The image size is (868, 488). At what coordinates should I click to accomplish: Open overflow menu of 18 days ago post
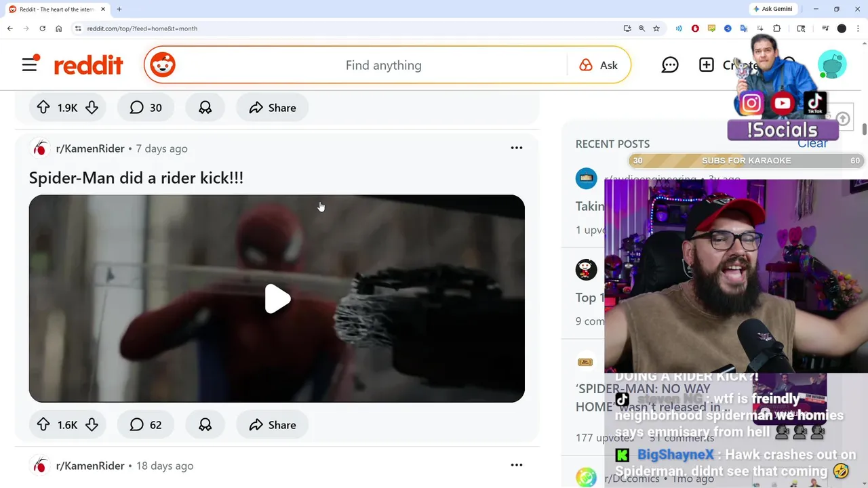pos(517,465)
